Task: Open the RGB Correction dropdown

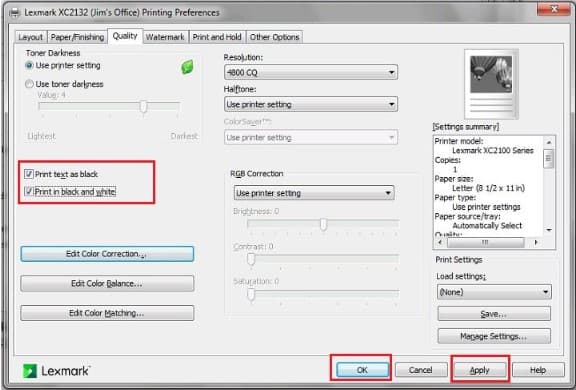Action: click(x=314, y=193)
